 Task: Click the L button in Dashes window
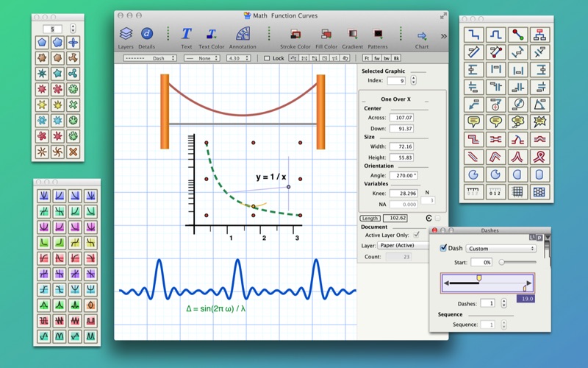pos(532,237)
